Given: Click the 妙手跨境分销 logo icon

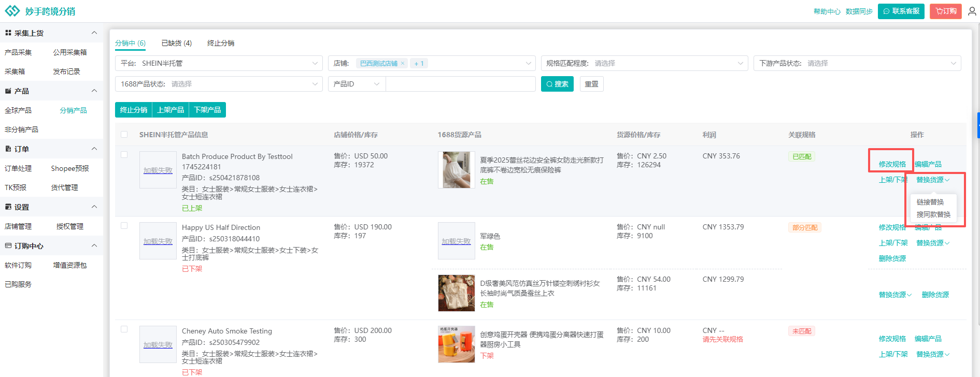Looking at the screenshot, I should coord(12,11).
